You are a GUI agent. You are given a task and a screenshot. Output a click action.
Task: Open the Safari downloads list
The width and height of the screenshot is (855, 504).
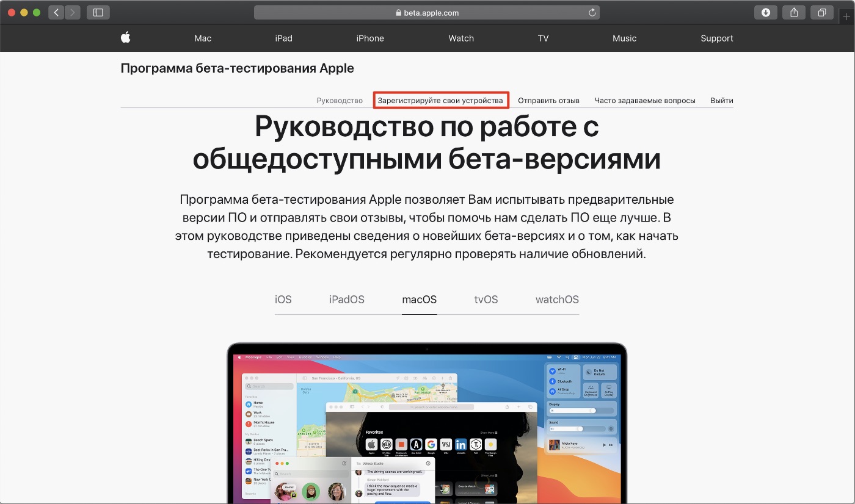point(766,12)
